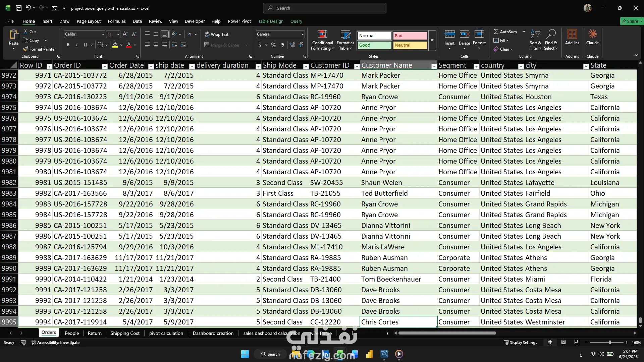This screenshot has width=644, height=362.
Task: Click the Delete cells icon
Action: coord(464,34)
